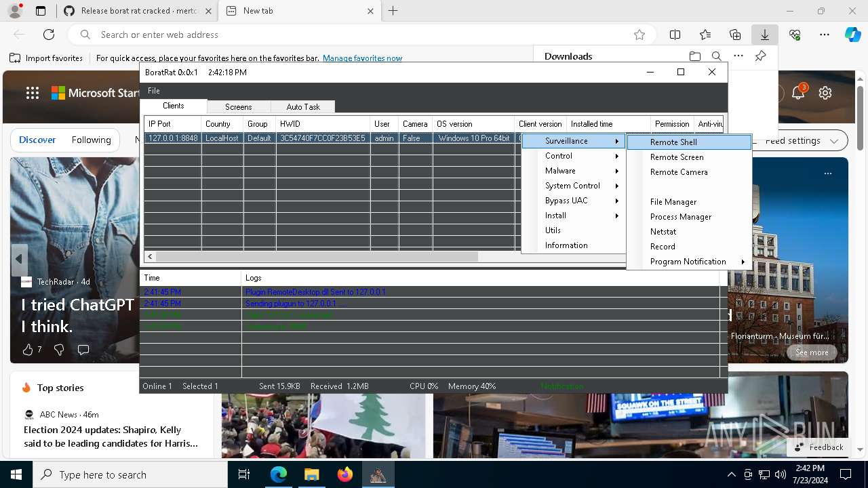868x488 pixels.
Task: Open notifications bell on Microsoft Start
Action: pyautogui.click(x=798, y=93)
